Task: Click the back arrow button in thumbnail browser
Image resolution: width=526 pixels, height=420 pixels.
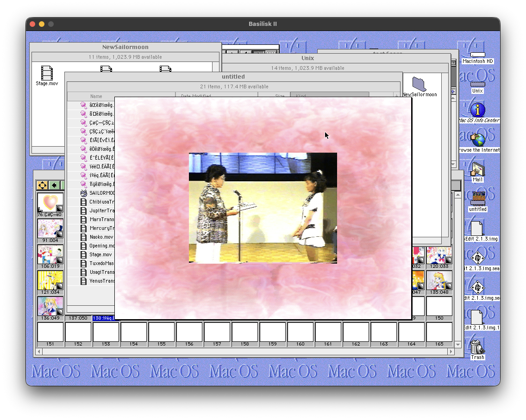Action: pos(55,185)
